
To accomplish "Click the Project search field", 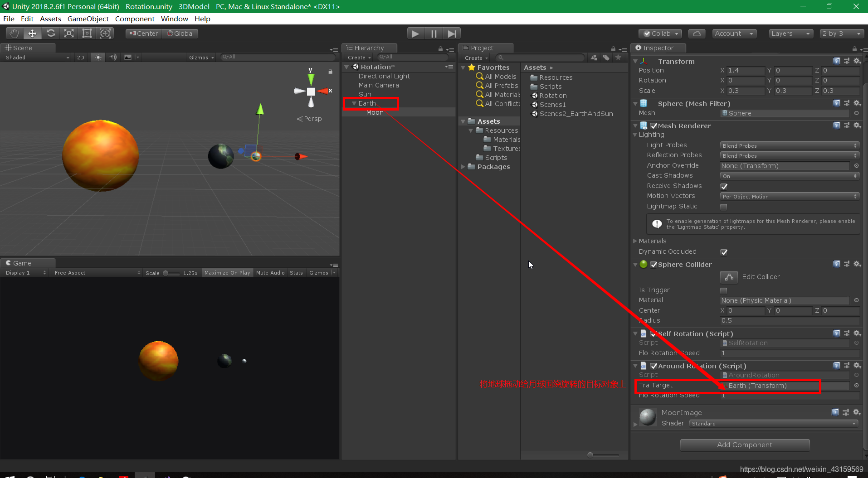I will click(540, 57).
